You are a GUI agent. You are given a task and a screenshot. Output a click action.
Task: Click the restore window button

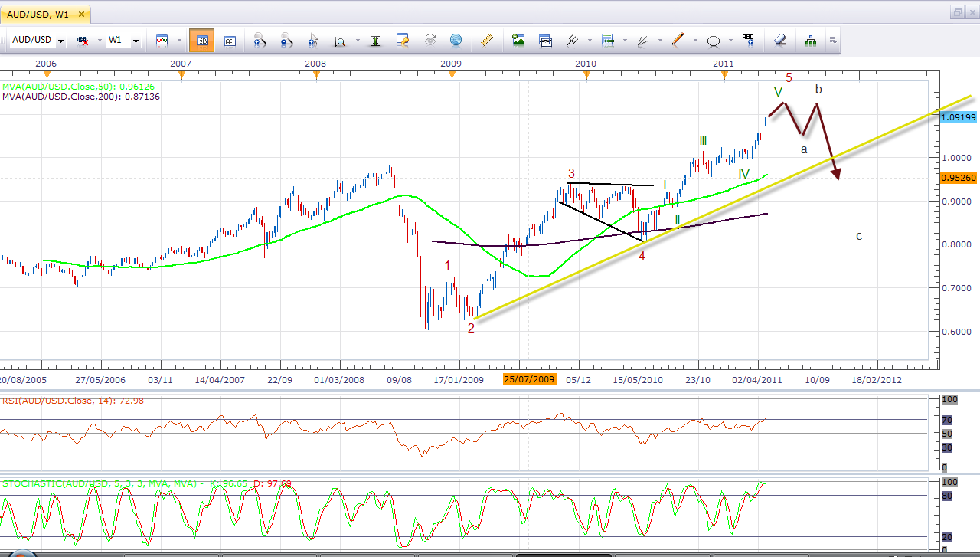pyautogui.click(x=957, y=12)
